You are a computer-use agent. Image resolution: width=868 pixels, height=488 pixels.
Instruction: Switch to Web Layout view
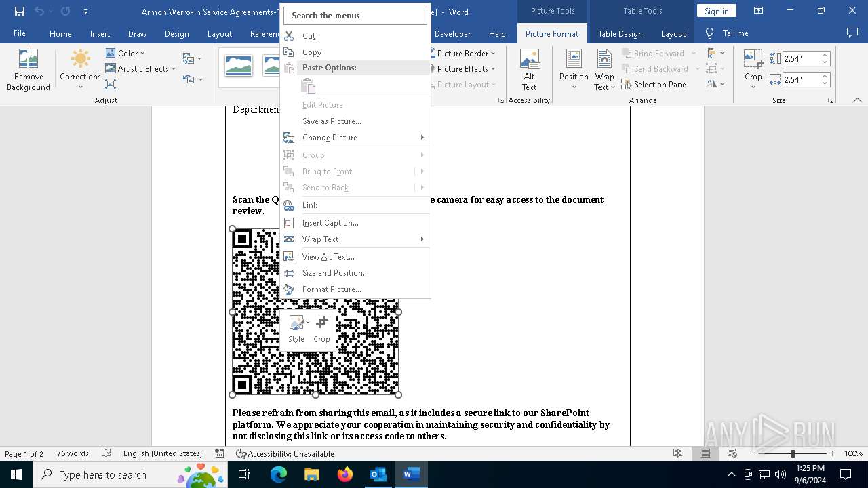pos(732,453)
